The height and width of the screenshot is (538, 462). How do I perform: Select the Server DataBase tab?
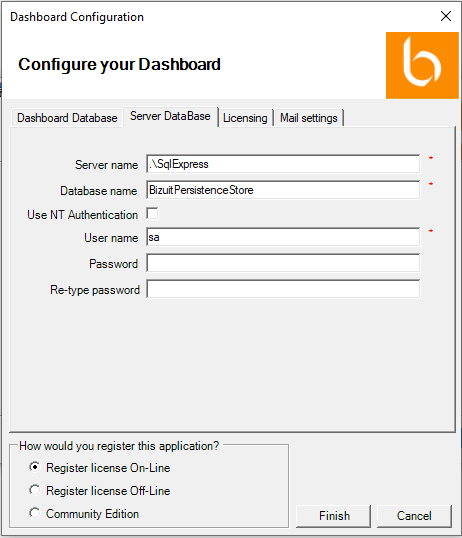tap(170, 116)
